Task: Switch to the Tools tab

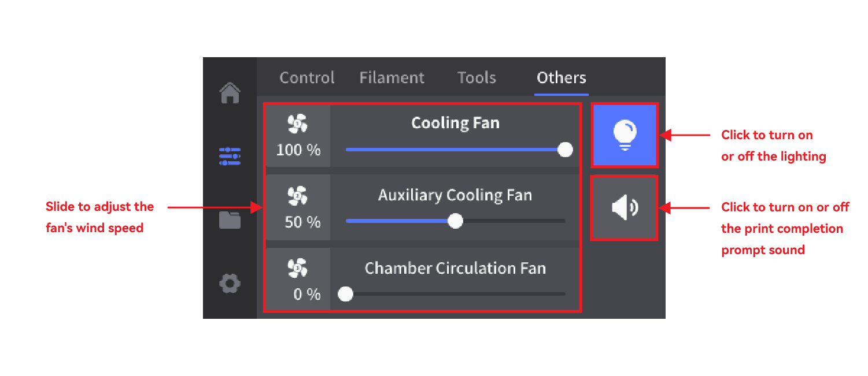Action: tap(477, 78)
